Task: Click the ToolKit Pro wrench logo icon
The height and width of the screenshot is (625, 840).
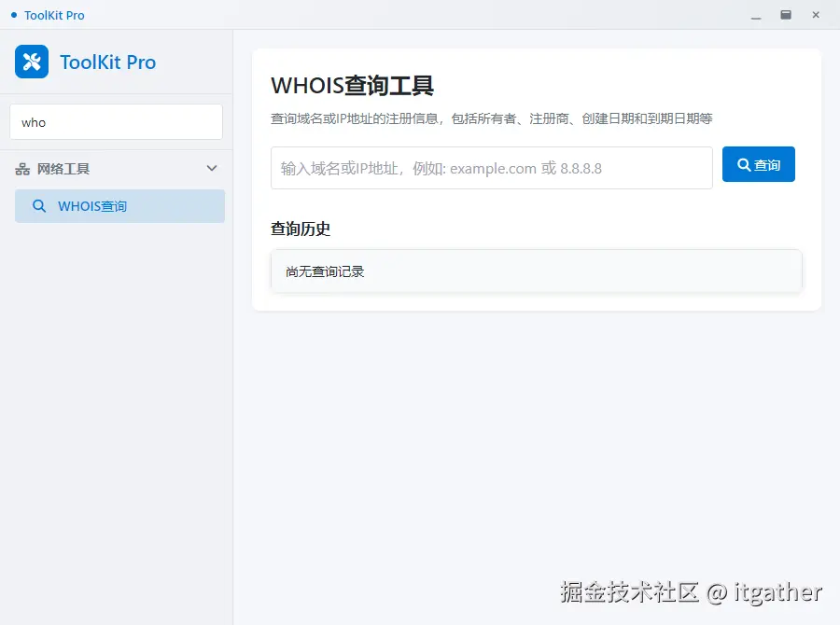Action: [31, 62]
